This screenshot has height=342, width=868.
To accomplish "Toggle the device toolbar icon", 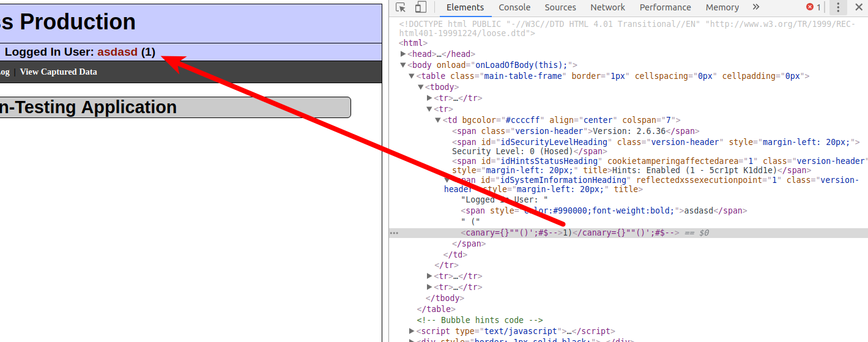I will pos(420,7).
